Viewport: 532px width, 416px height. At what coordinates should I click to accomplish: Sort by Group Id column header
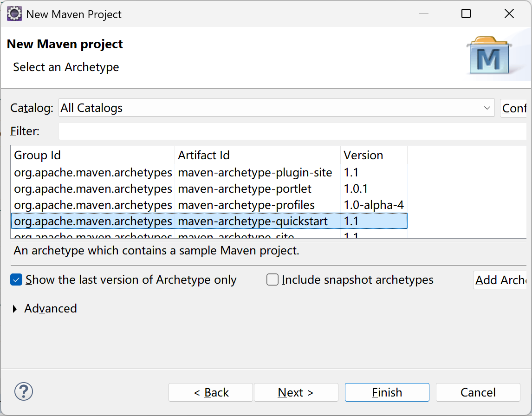93,155
